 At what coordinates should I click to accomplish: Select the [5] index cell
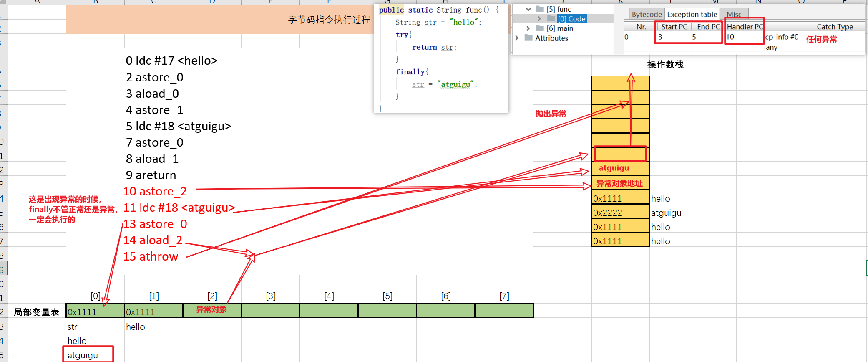387,296
